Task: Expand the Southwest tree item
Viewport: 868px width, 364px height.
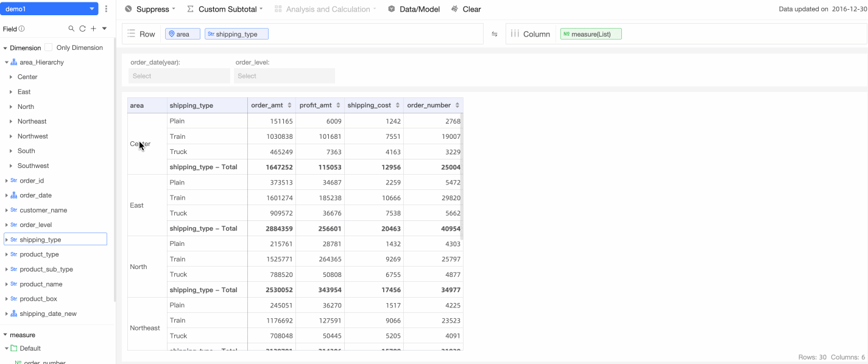Action: tap(11, 166)
